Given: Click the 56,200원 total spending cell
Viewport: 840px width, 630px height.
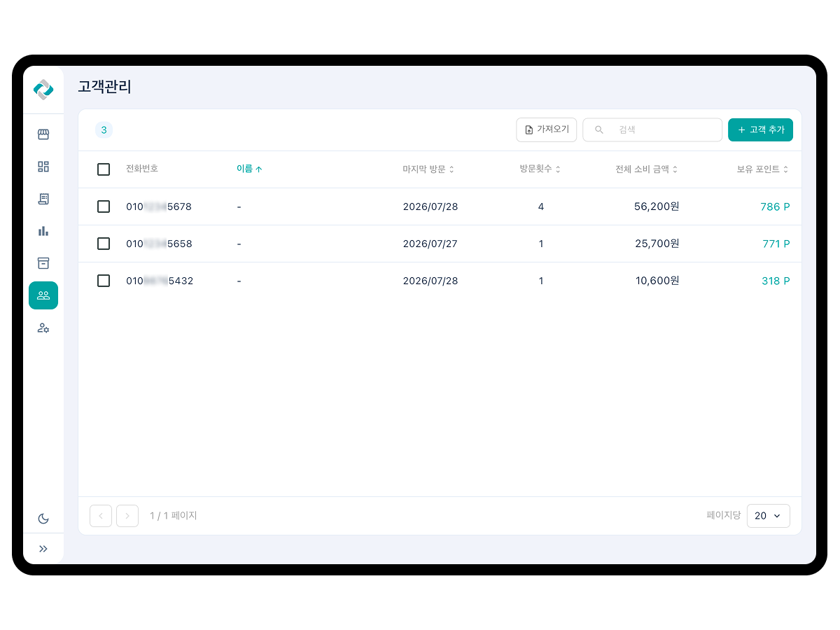Looking at the screenshot, I should [657, 206].
